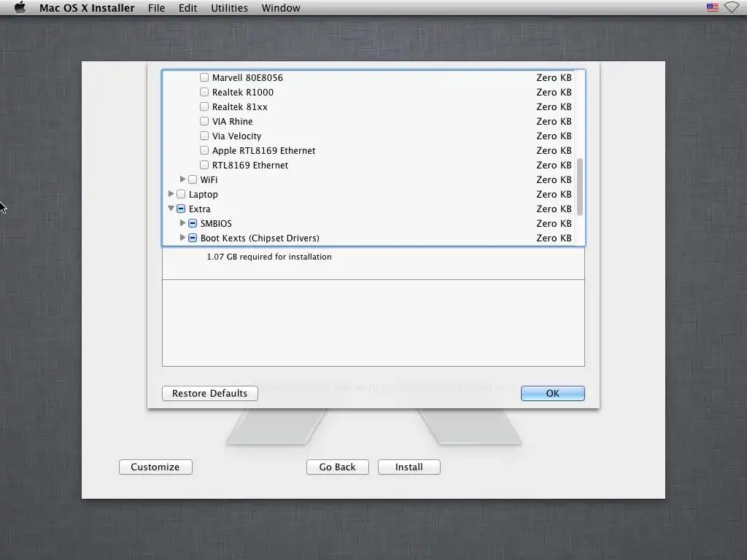Screen dimensions: 747x560
Task: Click the Zero KB size of Laptop row
Action: point(554,194)
